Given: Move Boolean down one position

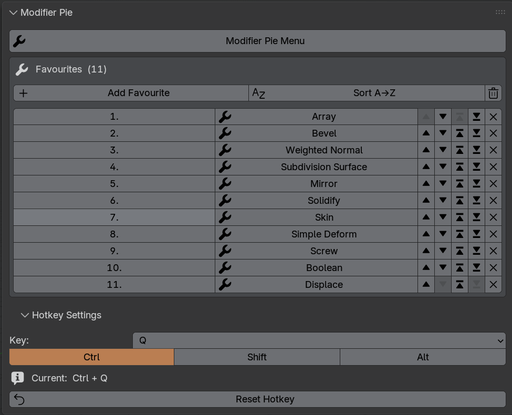Looking at the screenshot, I should point(443,268).
